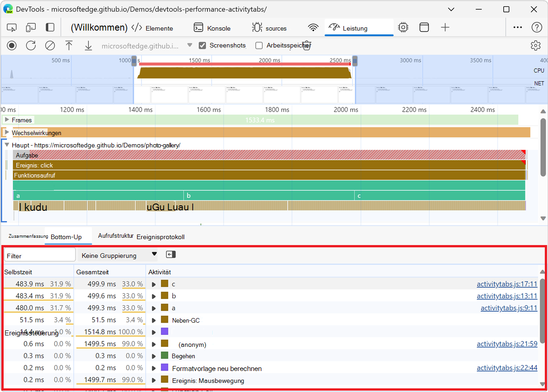Screen dimensions: 548x392
Task: Click the download profile arrow icon
Action: pyautogui.click(x=88, y=45)
